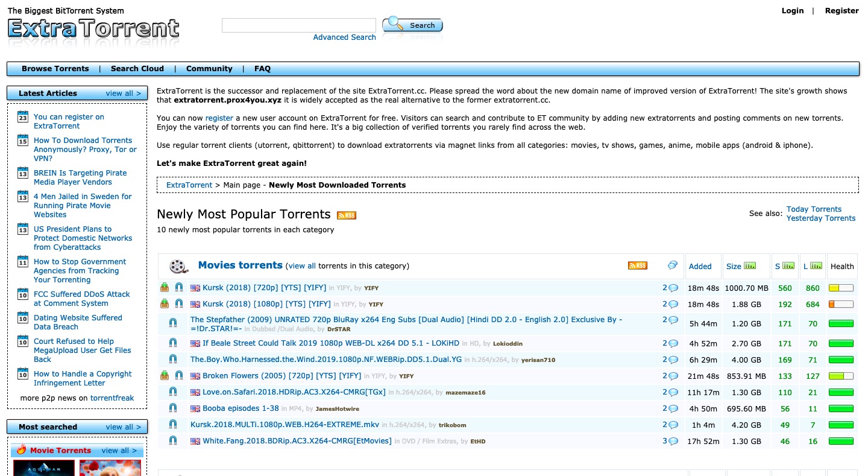Click the search text field
868x476 pixels.
(299, 25)
